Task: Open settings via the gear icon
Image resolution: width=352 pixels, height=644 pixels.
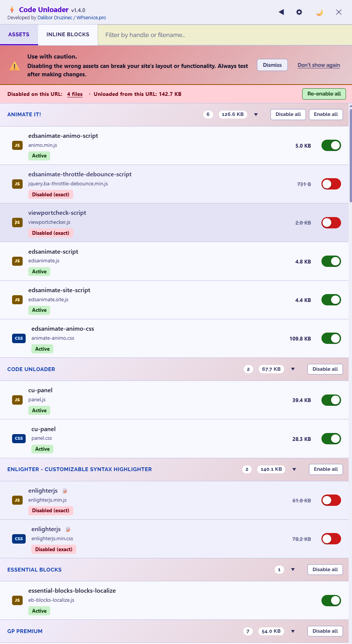Action: pyautogui.click(x=299, y=12)
